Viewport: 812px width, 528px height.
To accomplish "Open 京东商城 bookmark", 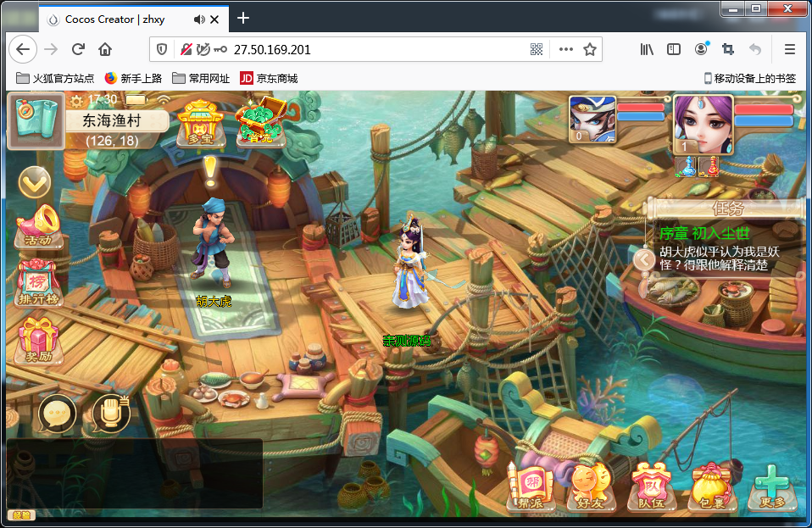I will [269, 78].
